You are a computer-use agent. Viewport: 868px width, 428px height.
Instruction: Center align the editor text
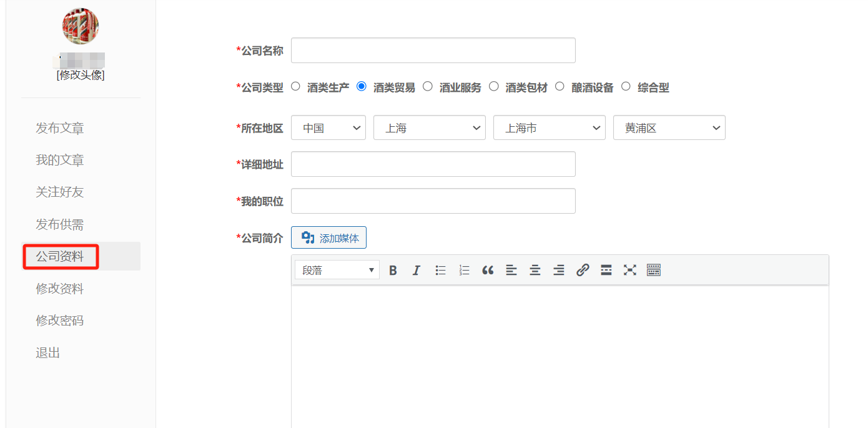click(535, 270)
